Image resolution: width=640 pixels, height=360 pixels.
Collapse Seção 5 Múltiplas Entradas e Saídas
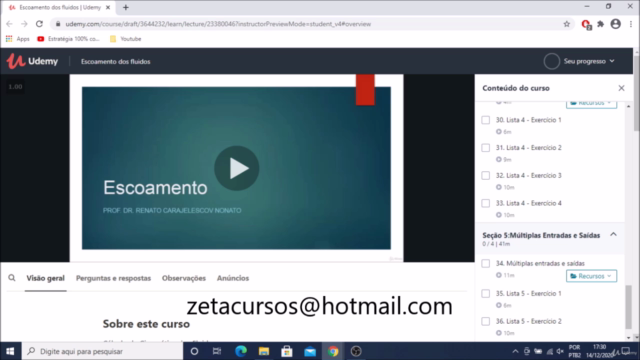pyautogui.click(x=613, y=235)
